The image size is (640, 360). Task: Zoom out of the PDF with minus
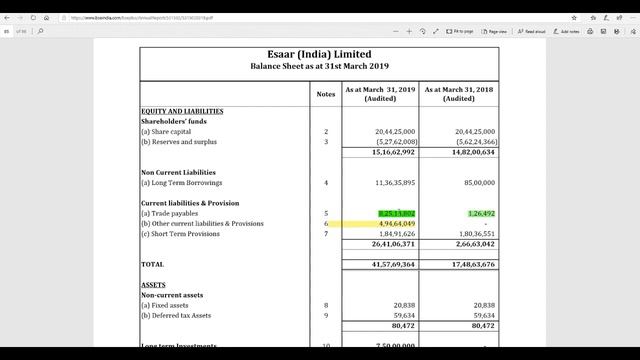(x=396, y=31)
